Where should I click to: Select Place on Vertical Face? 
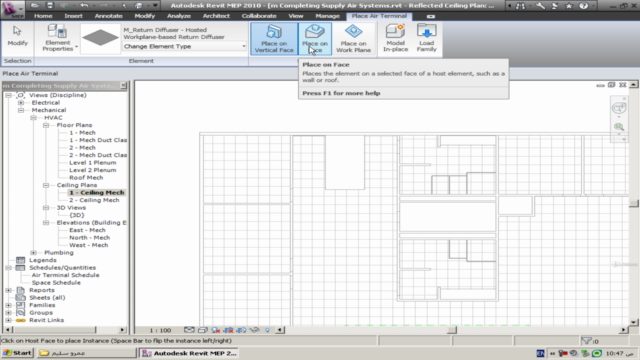coord(274,39)
